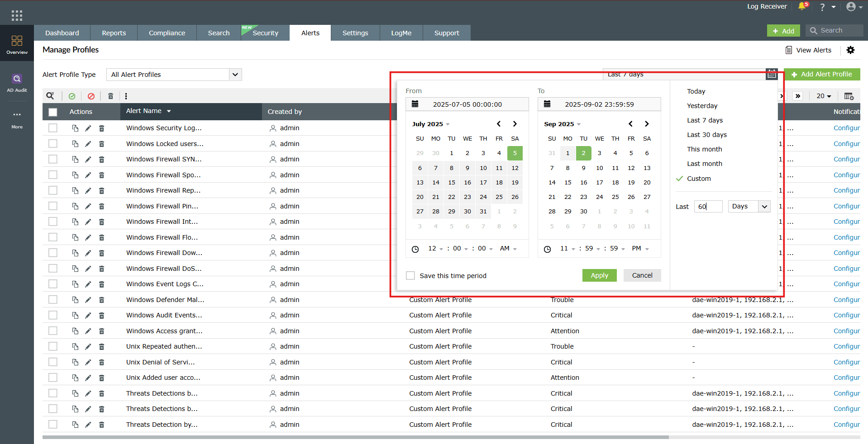The image size is (868, 444).
Task: Check the Unix Repeated authen row checkbox
Action: point(53,346)
